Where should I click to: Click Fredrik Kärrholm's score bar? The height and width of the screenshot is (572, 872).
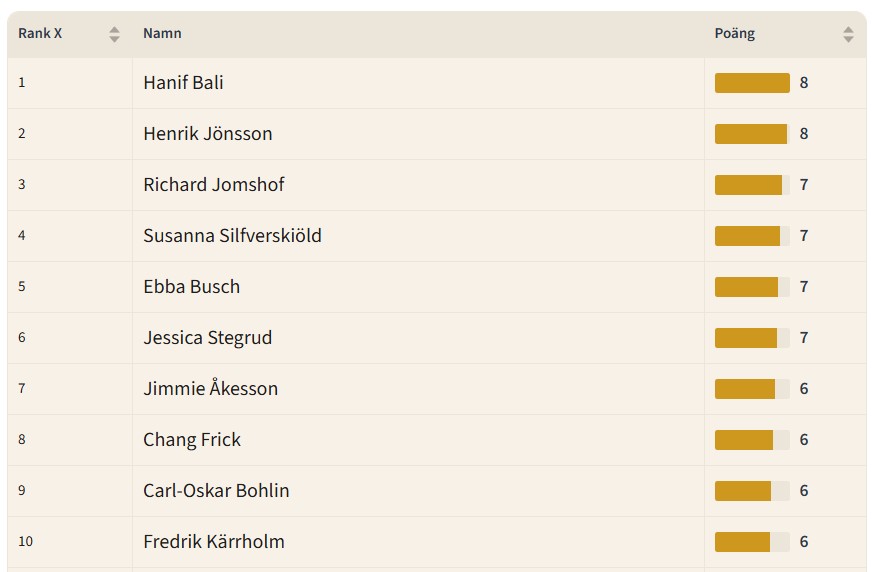click(x=752, y=542)
